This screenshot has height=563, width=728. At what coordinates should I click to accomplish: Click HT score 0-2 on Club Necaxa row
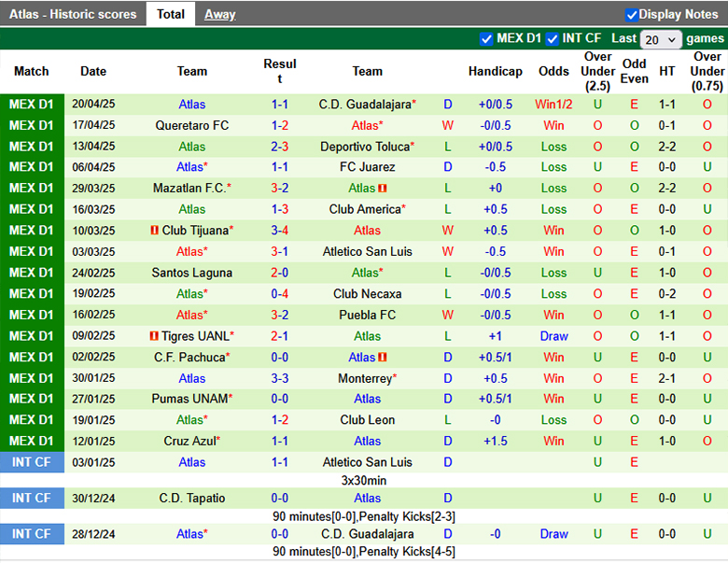(x=666, y=294)
